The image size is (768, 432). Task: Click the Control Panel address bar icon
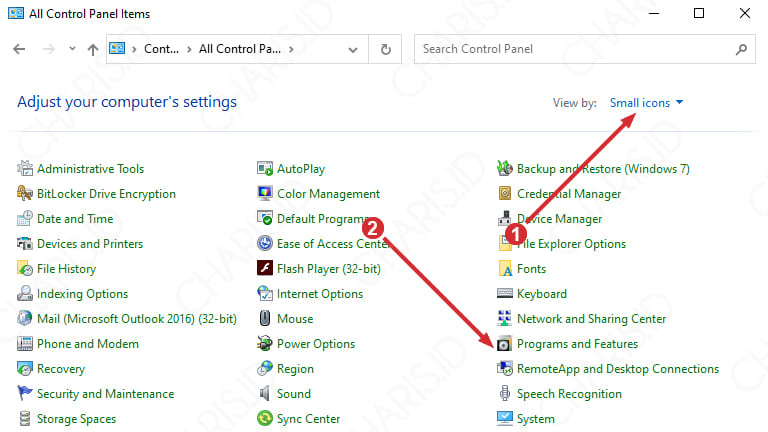tap(117, 48)
